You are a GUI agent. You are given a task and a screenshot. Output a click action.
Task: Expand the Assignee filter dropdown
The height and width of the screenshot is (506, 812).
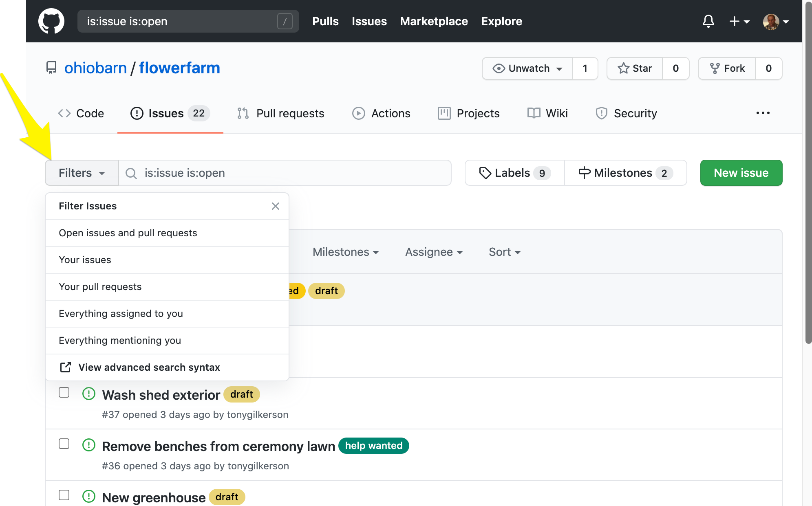point(434,252)
